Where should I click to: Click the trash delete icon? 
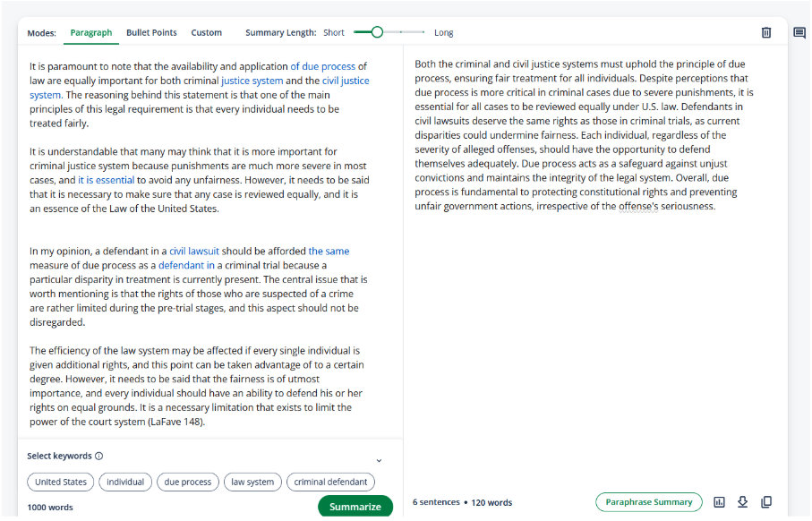(765, 33)
